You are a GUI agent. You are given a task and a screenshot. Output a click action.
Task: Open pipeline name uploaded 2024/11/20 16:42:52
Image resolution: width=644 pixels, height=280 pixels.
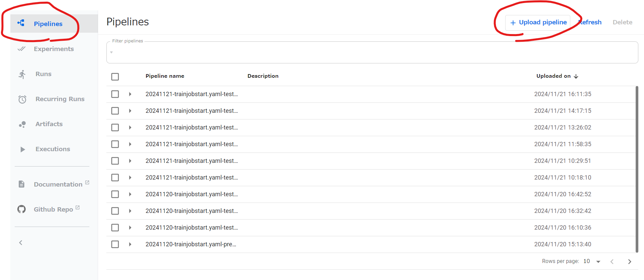[x=192, y=194]
